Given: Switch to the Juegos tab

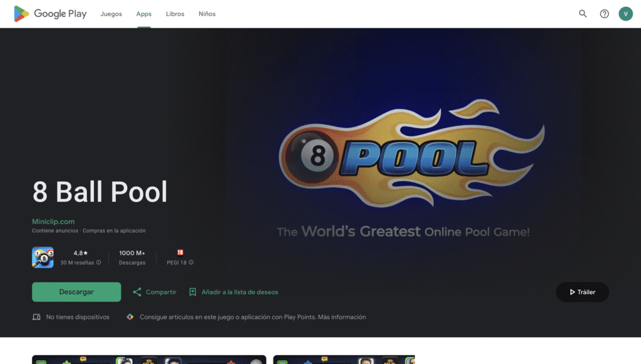Looking at the screenshot, I should click(x=111, y=14).
